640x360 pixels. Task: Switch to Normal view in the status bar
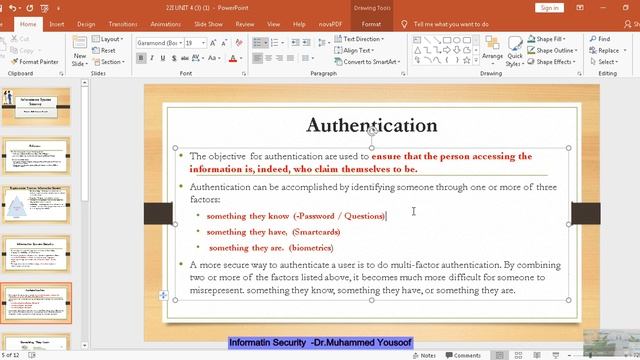[x=500, y=355]
